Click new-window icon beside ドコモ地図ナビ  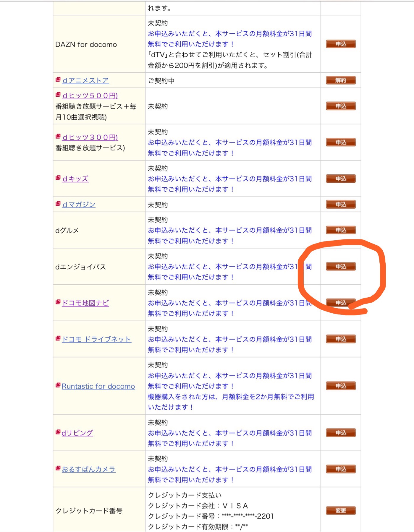58,302
